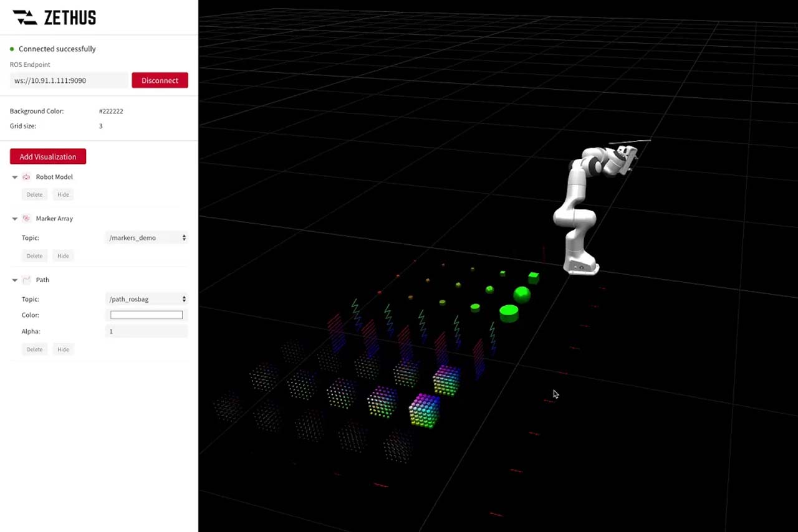Screen dimensions: 798x532
Task: Open the /path_rosbag topic dropdown
Action: (147, 299)
